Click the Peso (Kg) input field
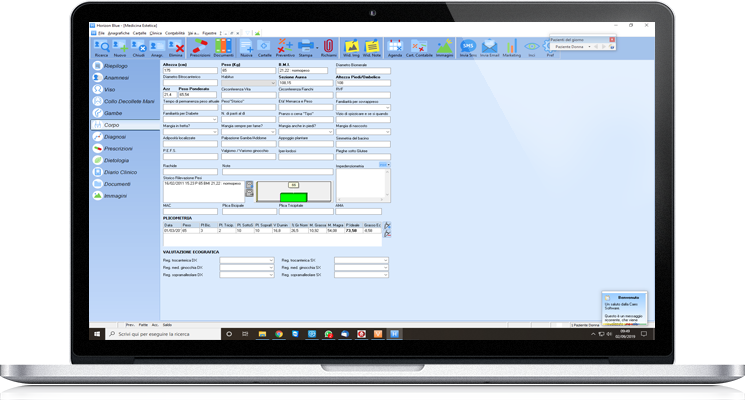This screenshot has height=400, width=745. (248, 70)
